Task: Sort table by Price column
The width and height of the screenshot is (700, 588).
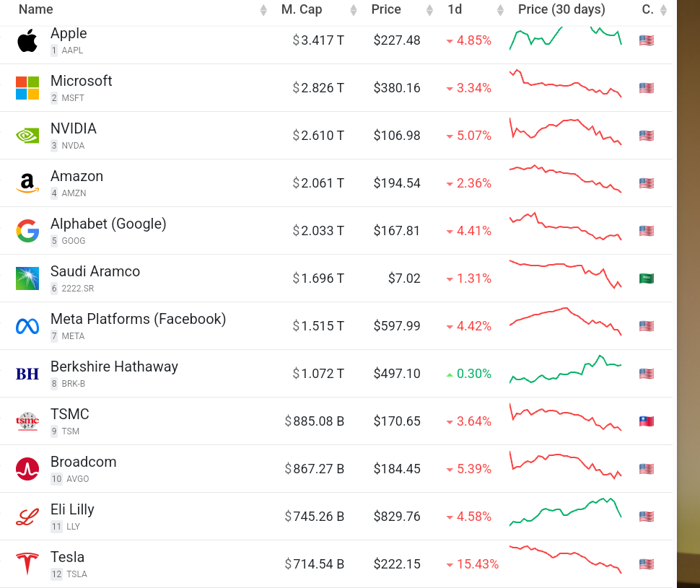Action: (x=386, y=10)
